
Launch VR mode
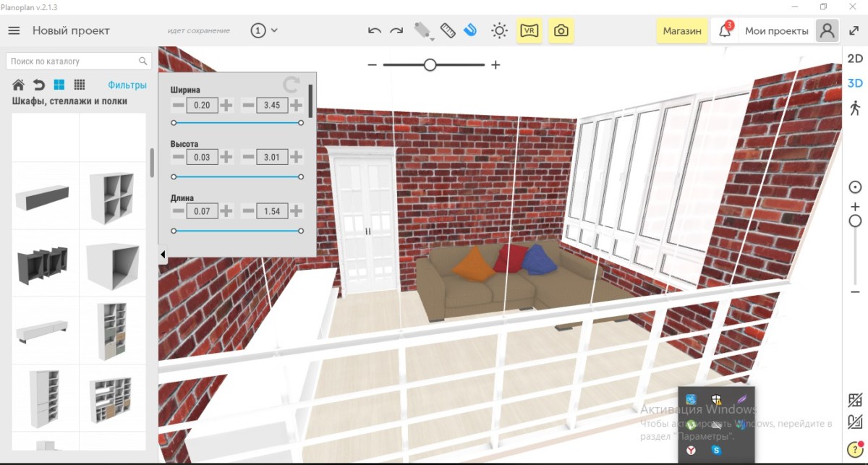pos(529,31)
